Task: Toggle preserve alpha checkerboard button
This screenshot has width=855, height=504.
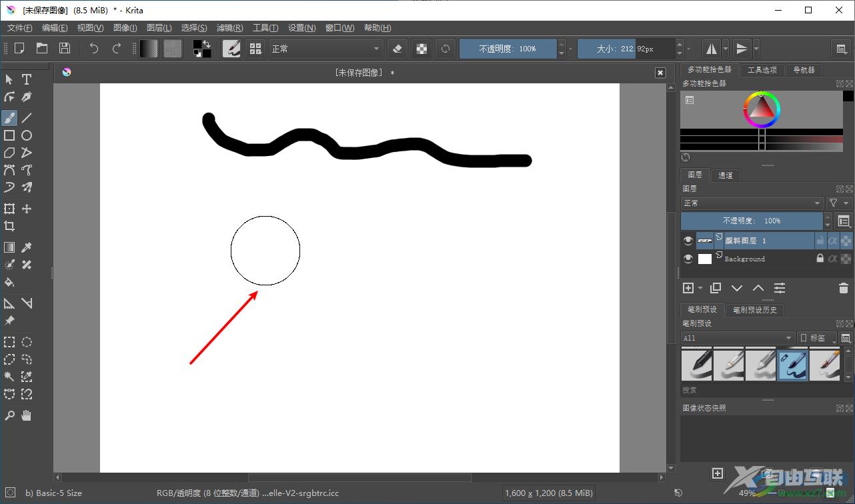Action: pyautogui.click(x=421, y=49)
